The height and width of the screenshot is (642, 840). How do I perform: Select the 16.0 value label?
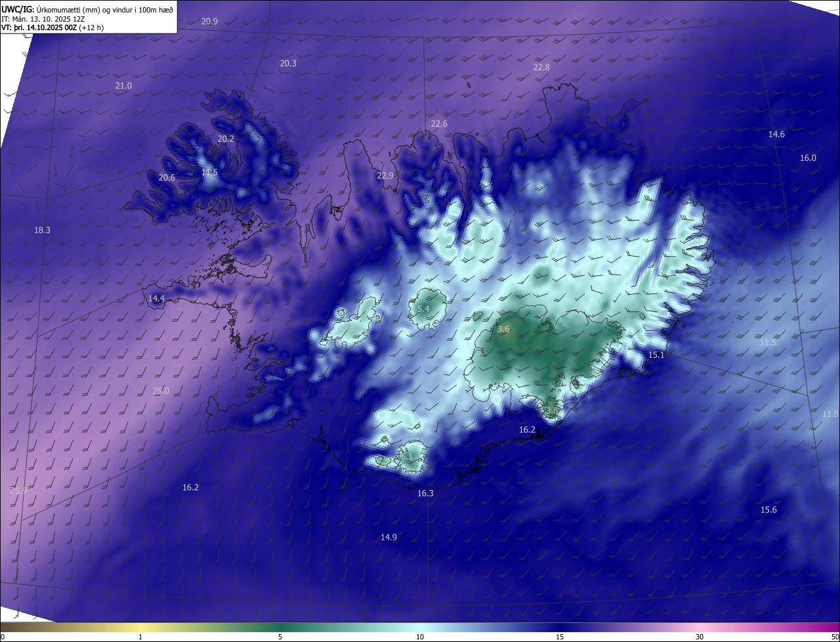click(x=808, y=158)
